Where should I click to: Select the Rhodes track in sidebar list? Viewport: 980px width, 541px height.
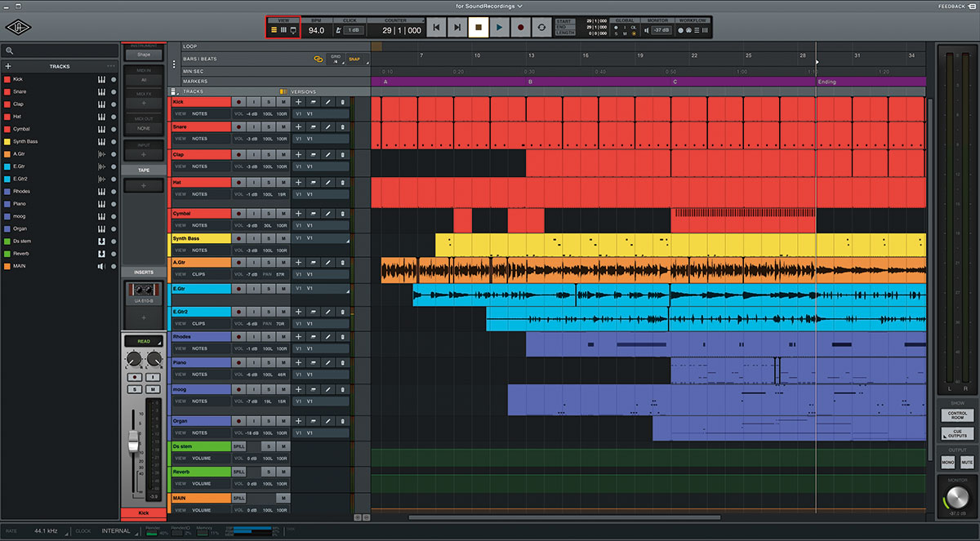(x=59, y=191)
